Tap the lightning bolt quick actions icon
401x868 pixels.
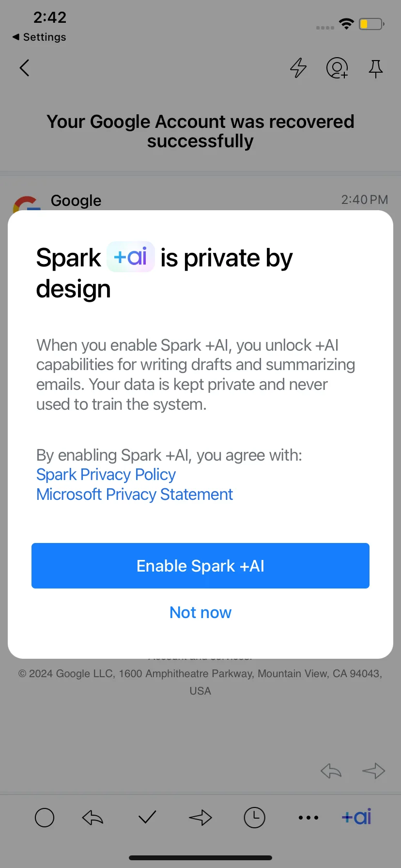tap(298, 68)
